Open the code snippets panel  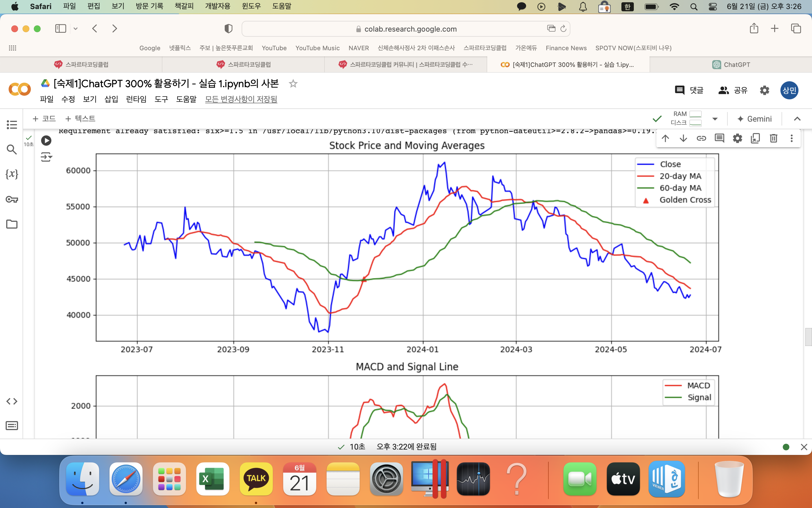(x=12, y=401)
